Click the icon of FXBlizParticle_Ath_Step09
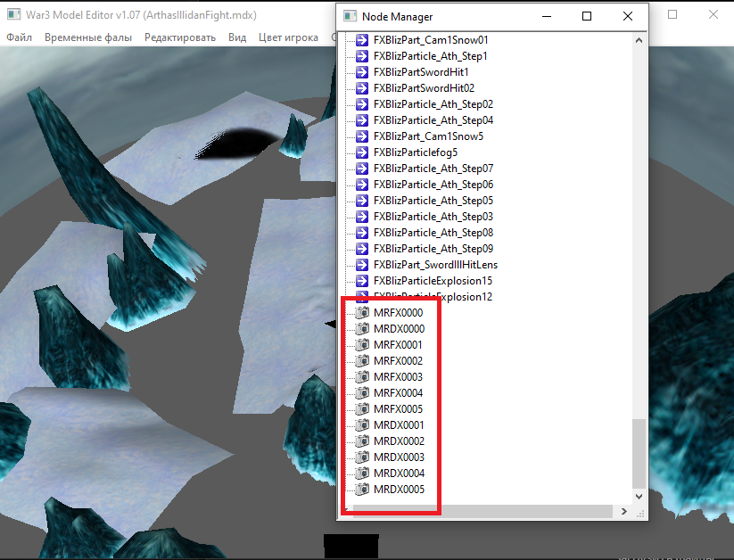Screen dimensions: 734x560 tap(362, 249)
